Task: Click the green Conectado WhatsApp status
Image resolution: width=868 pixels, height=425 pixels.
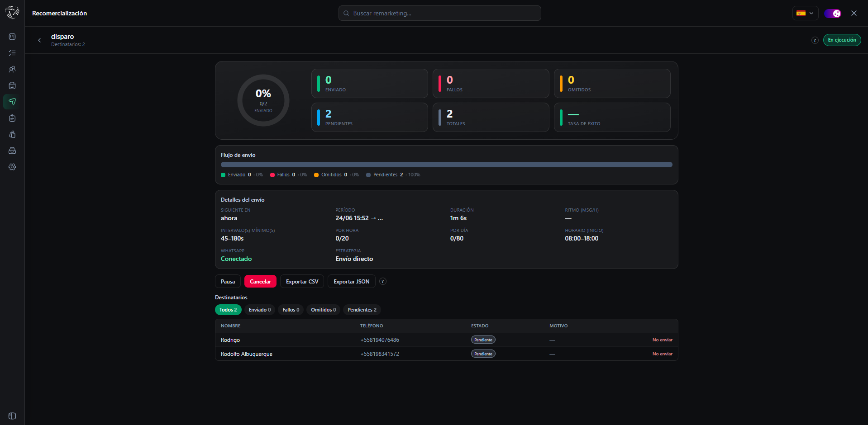Action: point(236,259)
